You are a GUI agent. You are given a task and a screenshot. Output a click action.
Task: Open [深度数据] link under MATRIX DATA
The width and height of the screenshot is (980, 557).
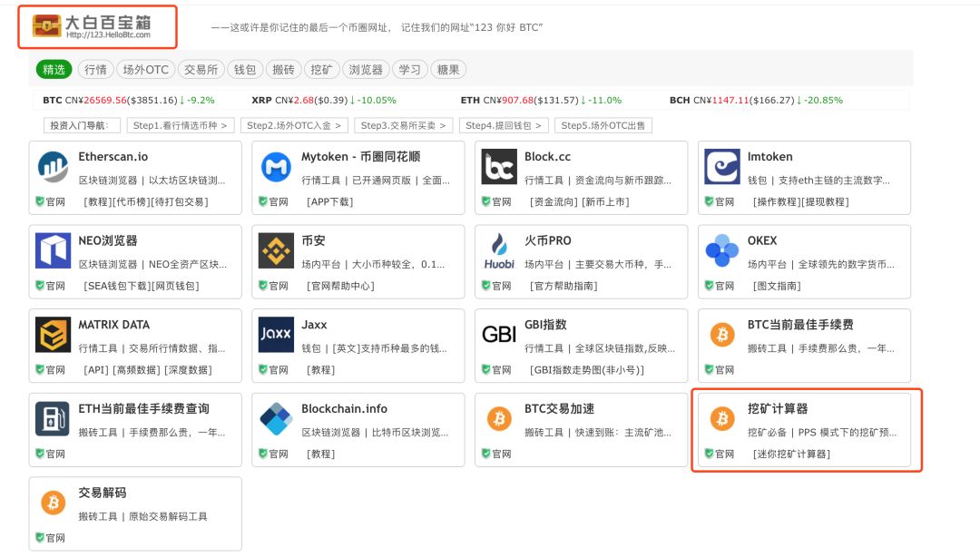click(x=188, y=370)
